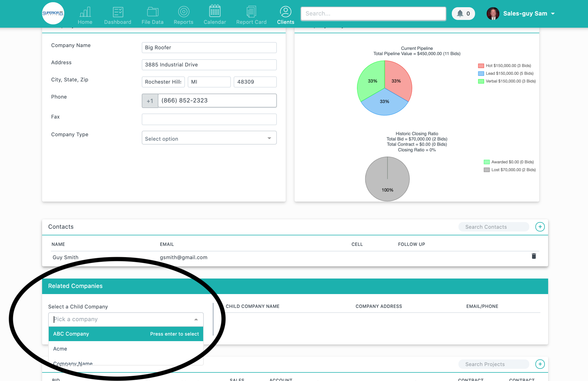Click CHILD COMPANY NAME column header
Screen dimensions: 588x381
click(252, 306)
